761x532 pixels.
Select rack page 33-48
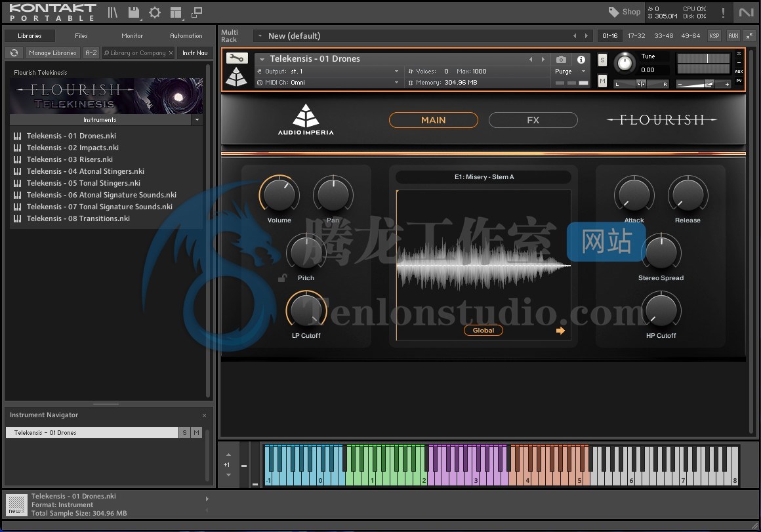(x=663, y=36)
